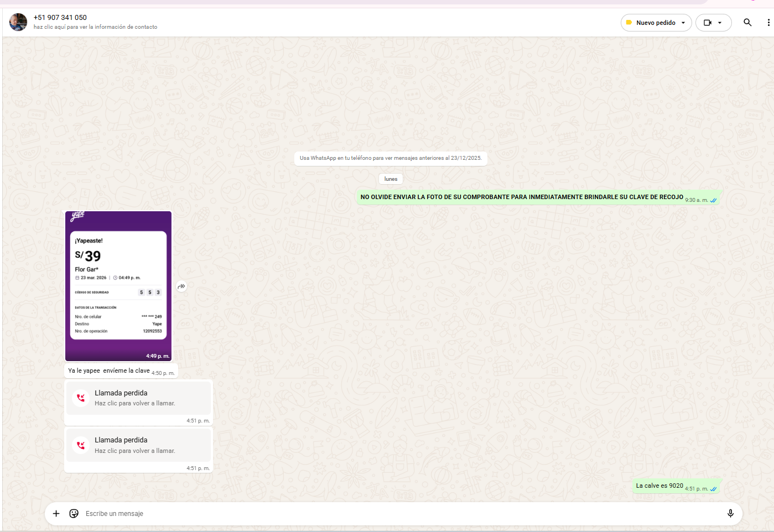This screenshot has height=532, width=774.
Task: Open the Yape payment receipt image
Action: [x=118, y=285]
